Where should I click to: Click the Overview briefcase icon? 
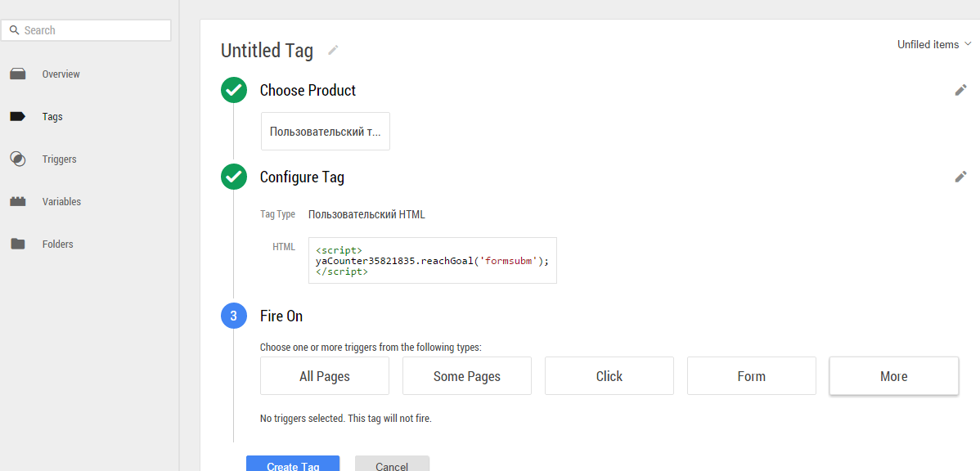click(x=18, y=74)
